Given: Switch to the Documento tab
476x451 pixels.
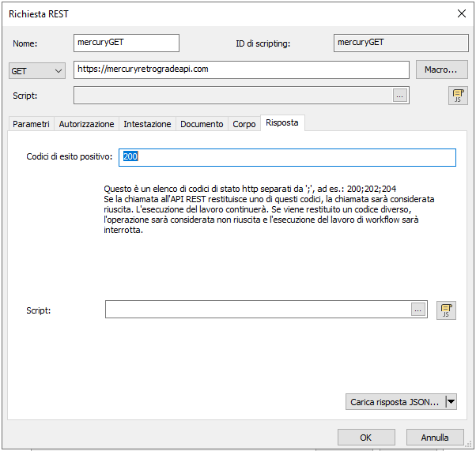Looking at the screenshot, I should pyautogui.click(x=202, y=124).
